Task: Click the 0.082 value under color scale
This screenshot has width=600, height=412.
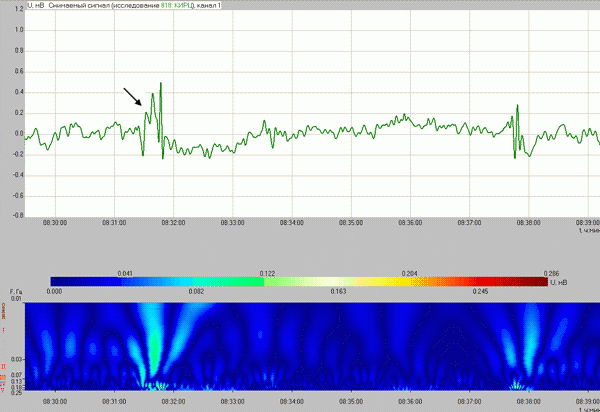Action: point(196,291)
